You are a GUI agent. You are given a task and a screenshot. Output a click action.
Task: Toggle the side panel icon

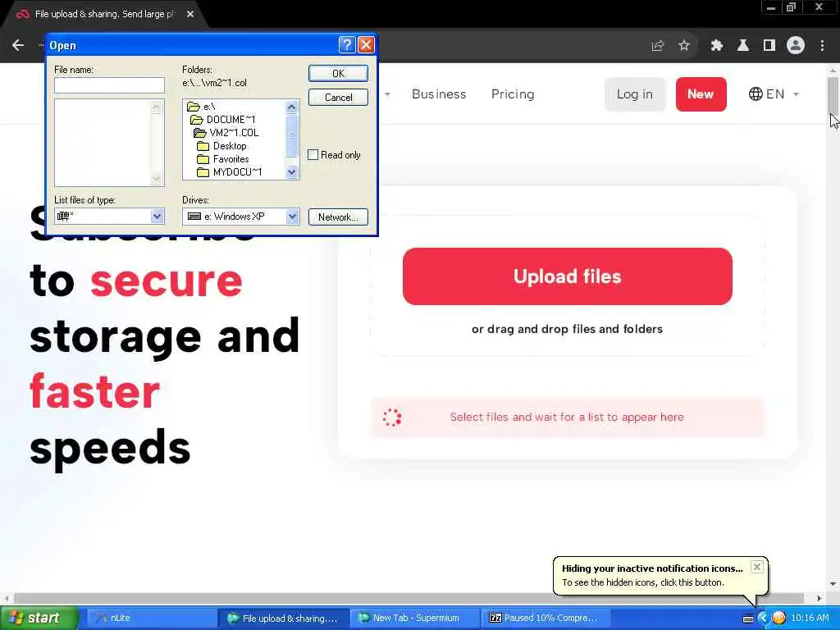(x=769, y=46)
